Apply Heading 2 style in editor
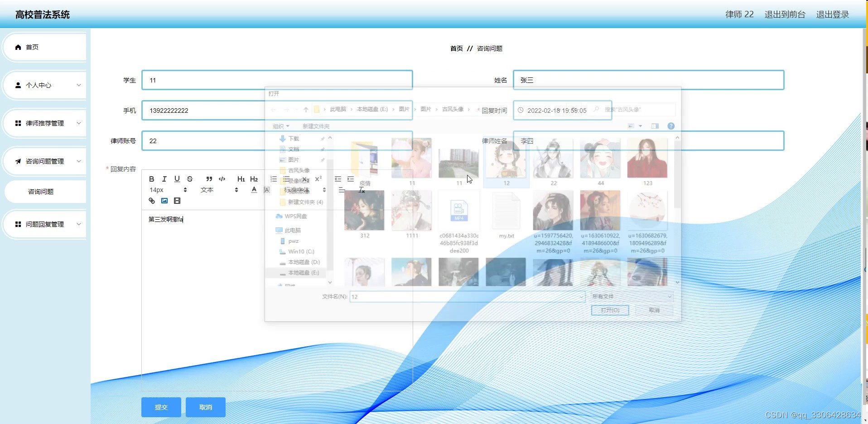The width and height of the screenshot is (868, 424). 254,179
